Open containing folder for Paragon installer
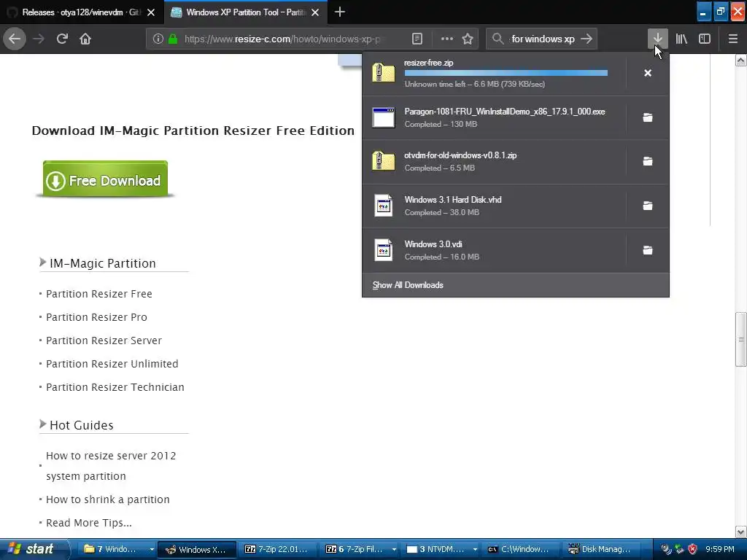The image size is (747, 560). click(x=648, y=117)
